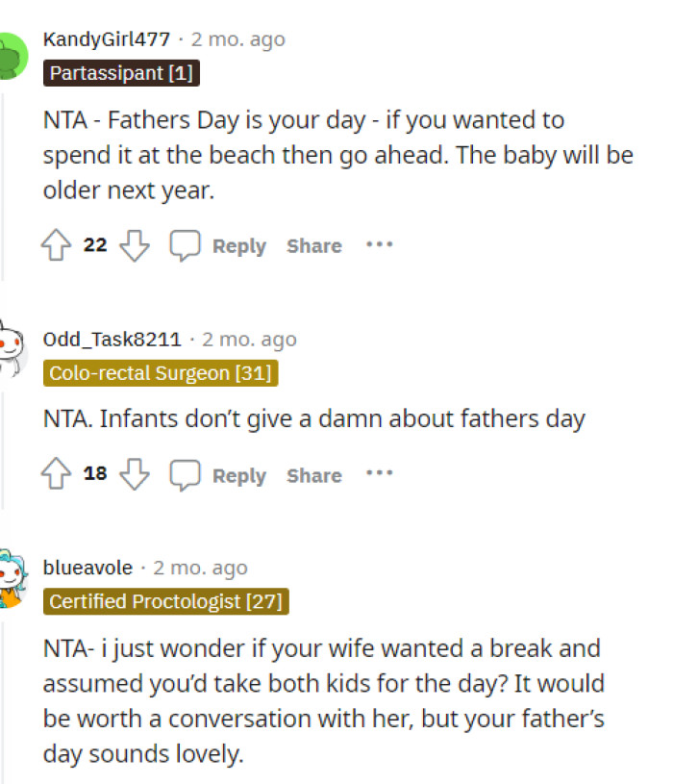
Task: Open more options for blueavole's comment
Action: [379, 781]
